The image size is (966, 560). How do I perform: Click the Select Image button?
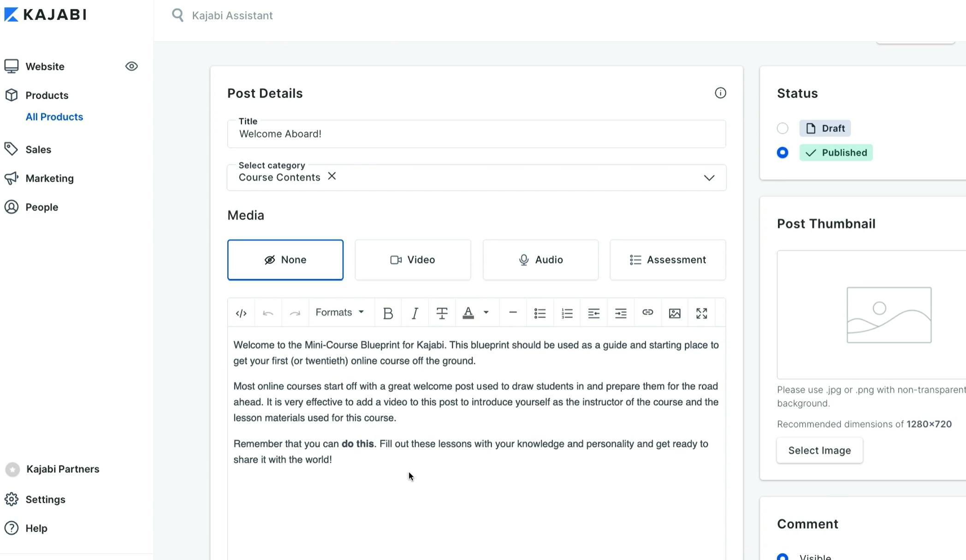819,450
